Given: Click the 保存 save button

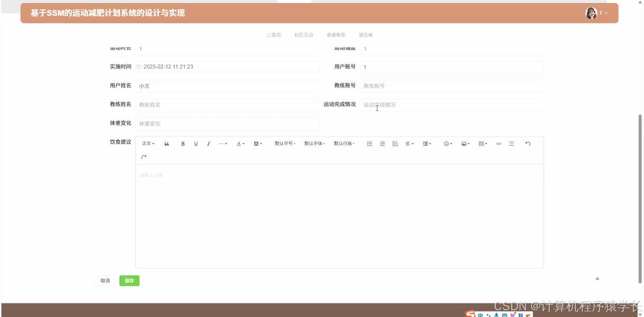Looking at the screenshot, I should tap(129, 280).
